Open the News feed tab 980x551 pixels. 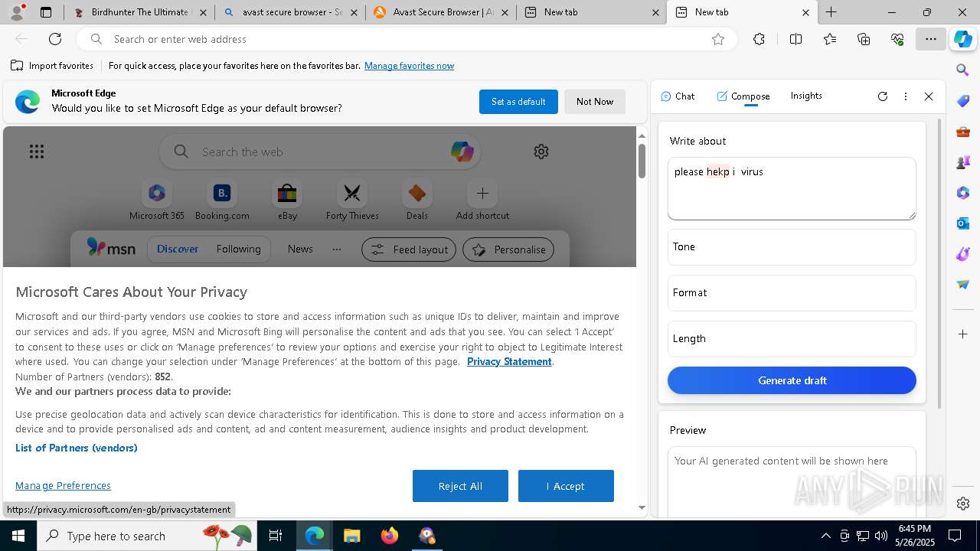(x=300, y=249)
